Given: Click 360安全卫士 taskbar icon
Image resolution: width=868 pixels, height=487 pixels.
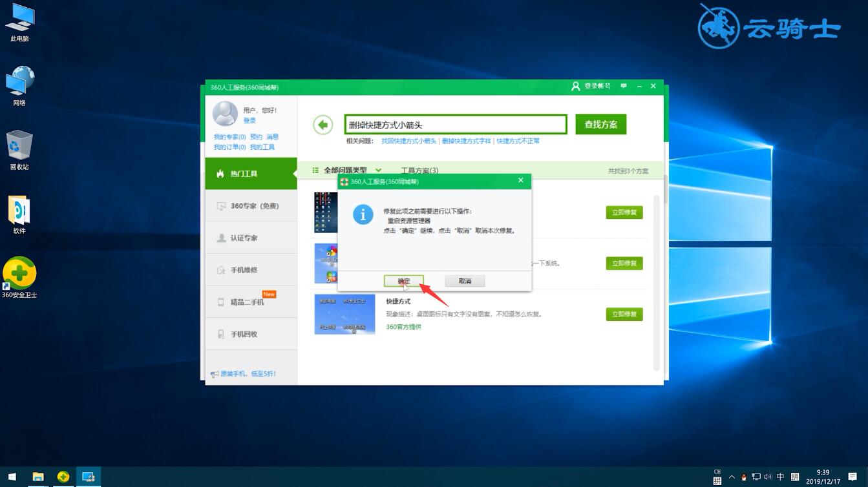Looking at the screenshot, I should [x=63, y=477].
